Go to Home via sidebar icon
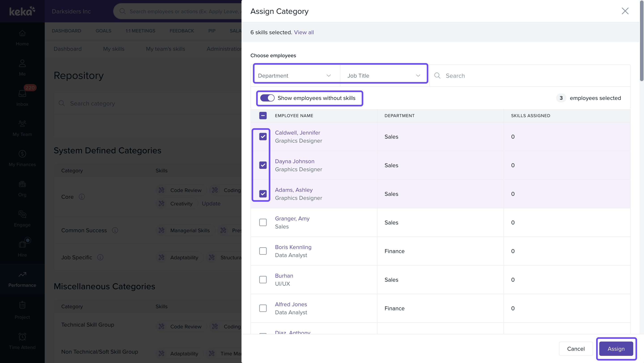644x363 pixels. pos(22,33)
